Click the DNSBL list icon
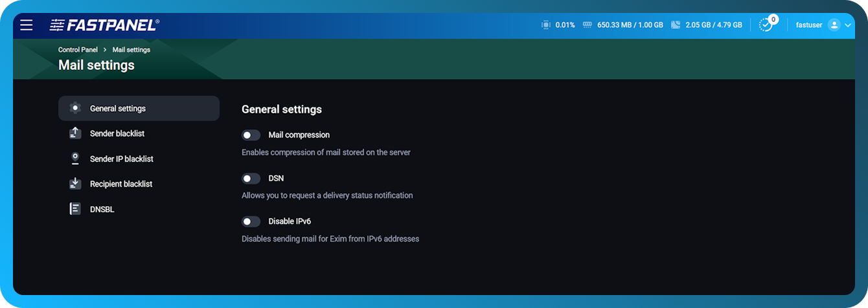 coord(75,209)
